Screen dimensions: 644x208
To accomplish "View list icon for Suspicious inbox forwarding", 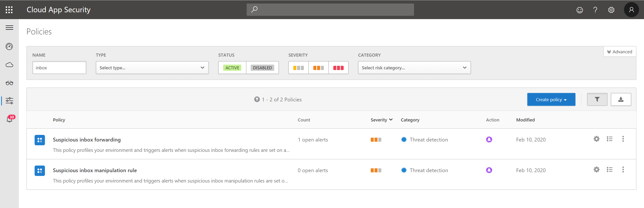I will 609,139.
